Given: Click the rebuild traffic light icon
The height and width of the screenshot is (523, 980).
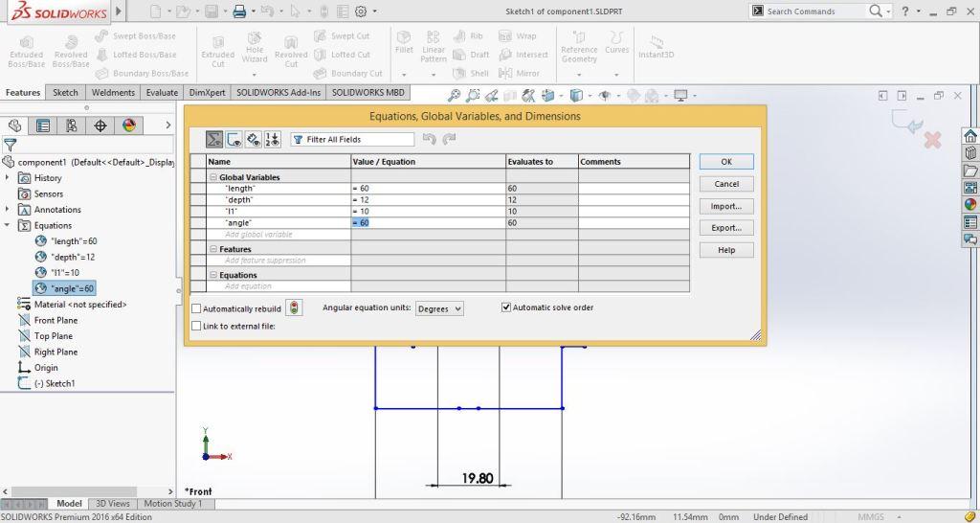Looking at the screenshot, I should pos(294,307).
